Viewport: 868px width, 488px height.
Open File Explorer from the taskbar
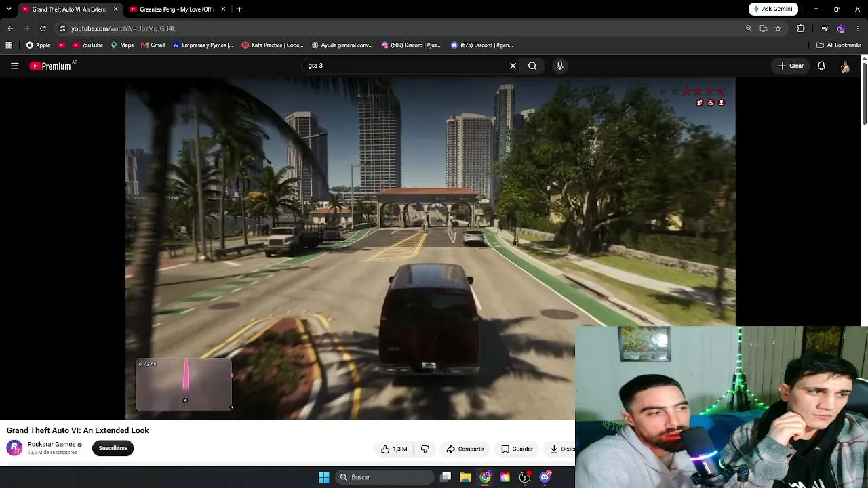click(465, 477)
